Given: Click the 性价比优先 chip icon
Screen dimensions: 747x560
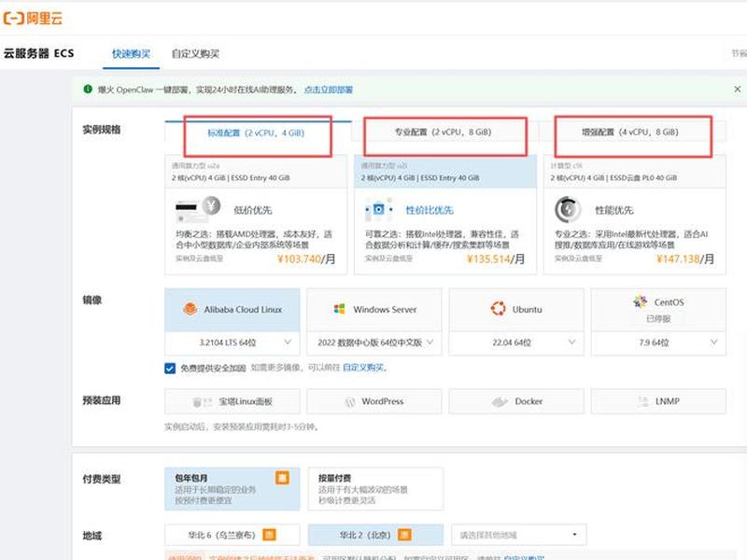Looking at the screenshot, I should point(378,209).
